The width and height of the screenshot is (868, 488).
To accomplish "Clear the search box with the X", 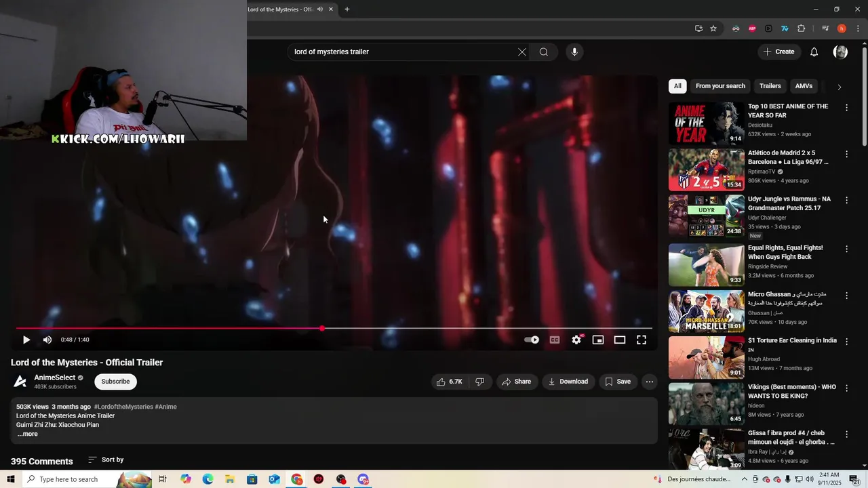I will tap(522, 52).
